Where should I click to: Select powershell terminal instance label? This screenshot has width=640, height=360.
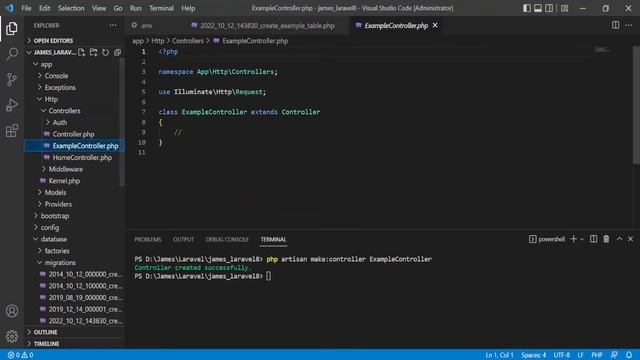coord(547,239)
